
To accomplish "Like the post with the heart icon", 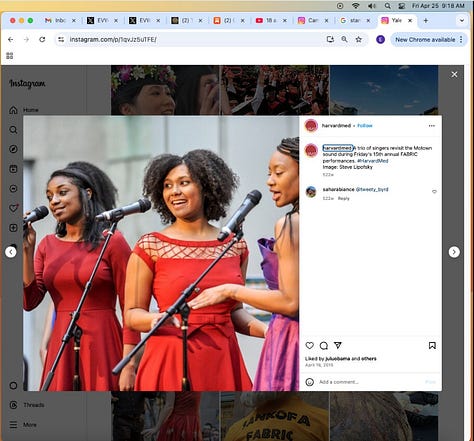I will pyautogui.click(x=310, y=346).
